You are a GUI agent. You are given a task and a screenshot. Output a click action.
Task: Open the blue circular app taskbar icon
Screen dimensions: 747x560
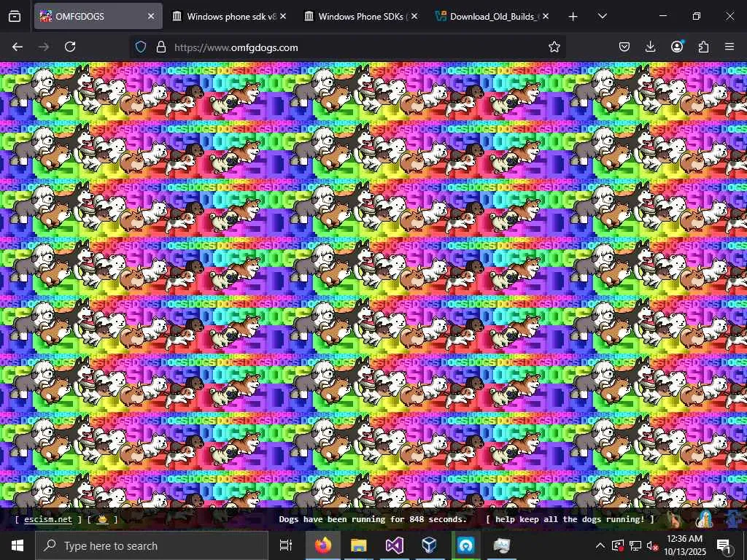(465, 545)
